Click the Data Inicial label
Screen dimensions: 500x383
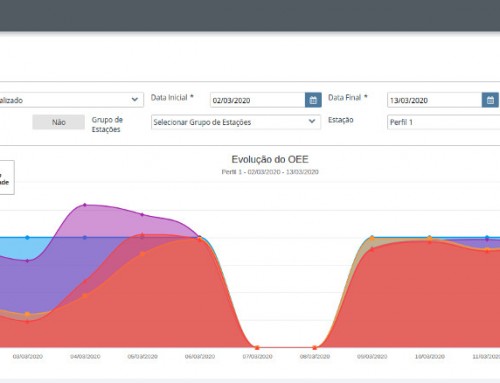pyautogui.click(x=172, y=97)
